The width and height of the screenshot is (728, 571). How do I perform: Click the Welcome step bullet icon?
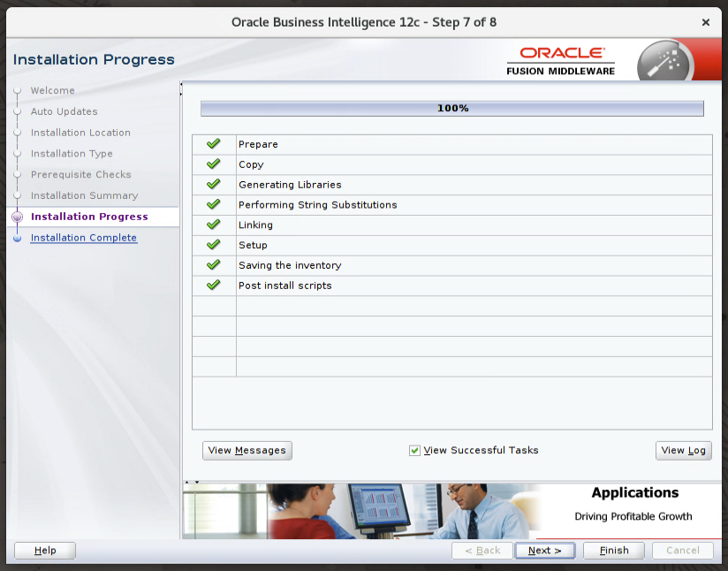coord(17,90)
